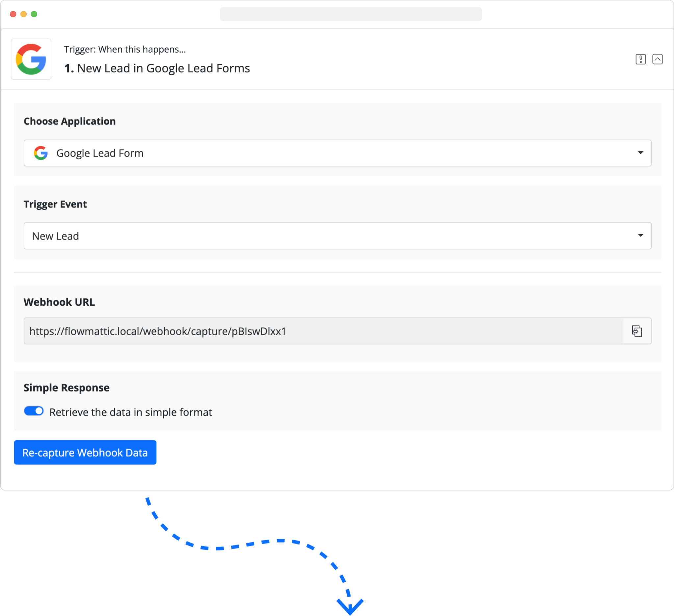674x616 pixels.
Task: Open the Choose Application dropdown arrow
Action: tap(640, 153)
